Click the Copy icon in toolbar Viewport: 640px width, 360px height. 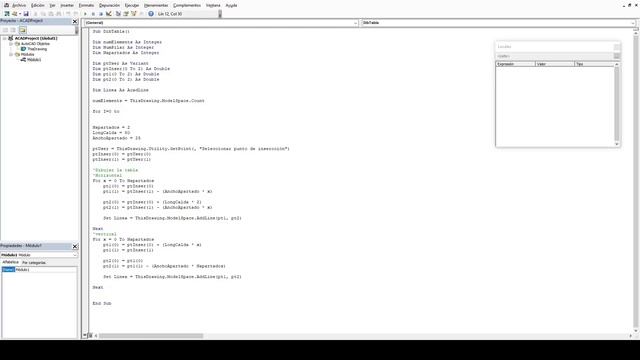(43, 14)
